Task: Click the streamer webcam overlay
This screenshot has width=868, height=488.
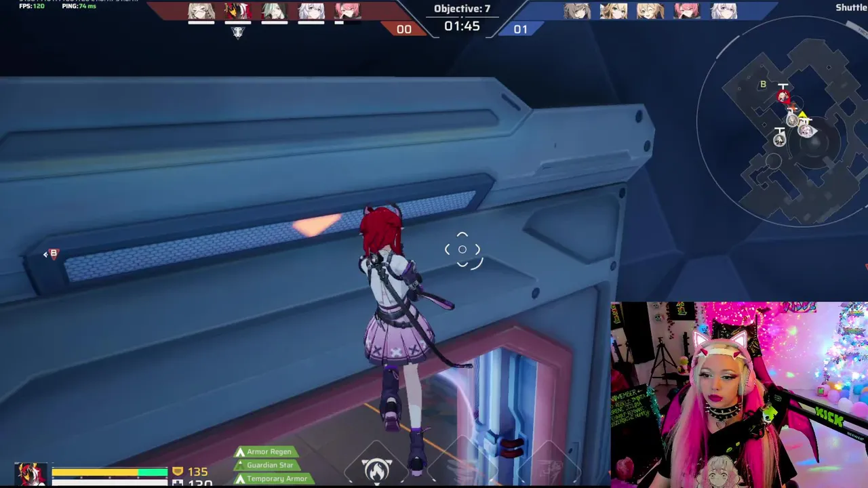Action: 739,394
